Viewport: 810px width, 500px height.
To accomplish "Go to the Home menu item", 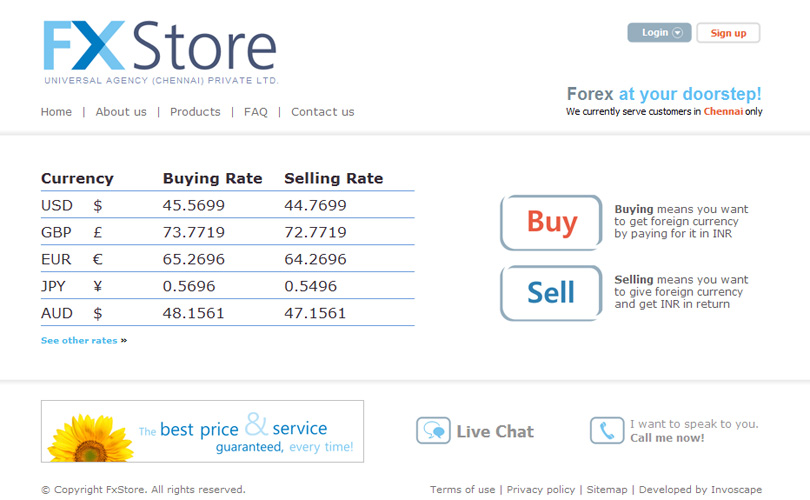I will coord(56,112).
